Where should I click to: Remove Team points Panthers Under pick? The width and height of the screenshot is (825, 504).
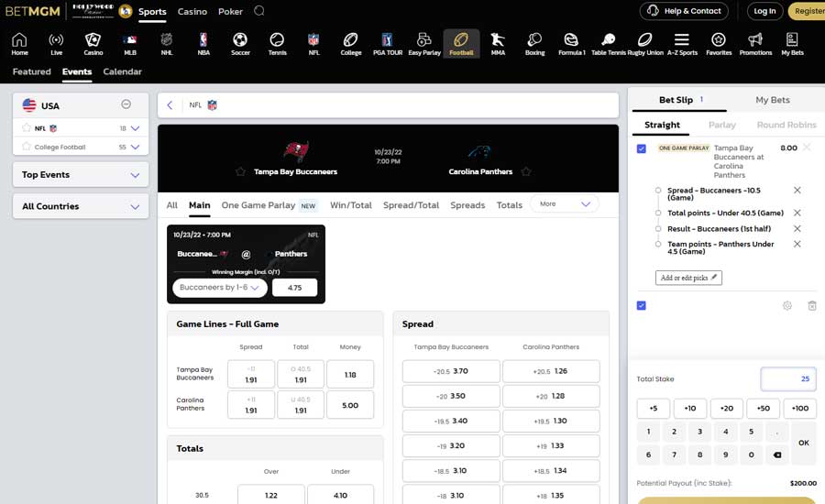click(x=797, y=244)
